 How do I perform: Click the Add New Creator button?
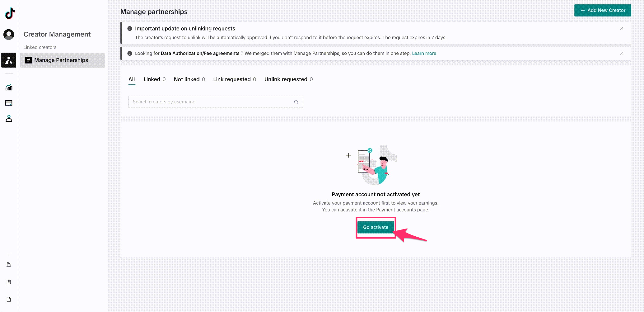[603, 10]
